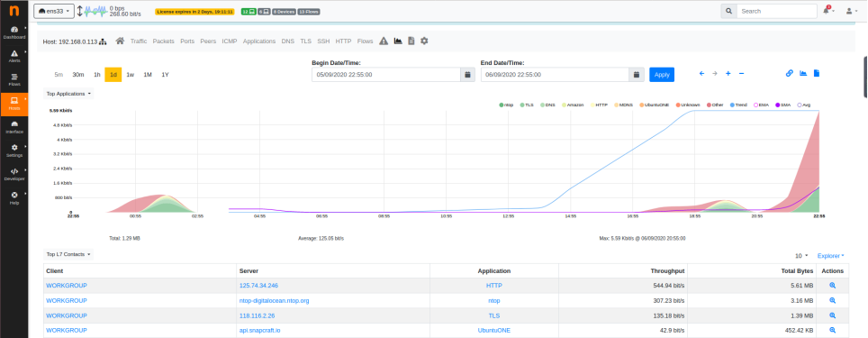868x338 pixels.
Task: Open the Hosts sidebar section
Action: [x=14, y=104]
